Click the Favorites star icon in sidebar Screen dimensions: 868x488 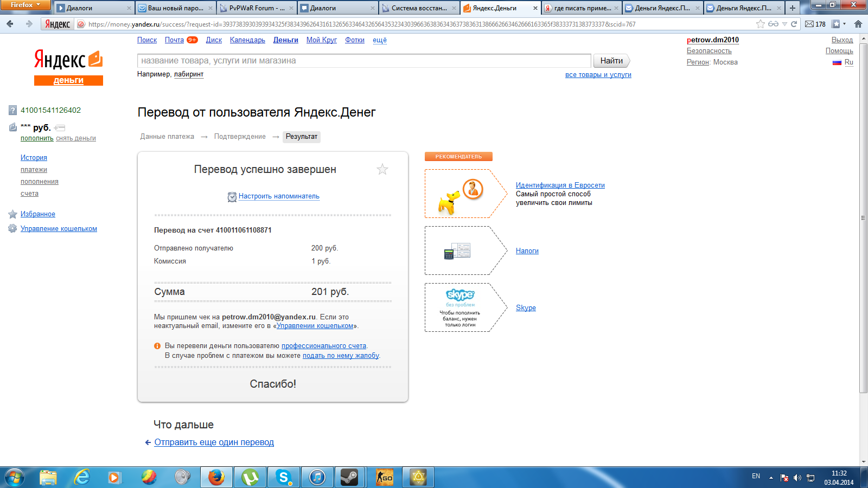(13, 214)
